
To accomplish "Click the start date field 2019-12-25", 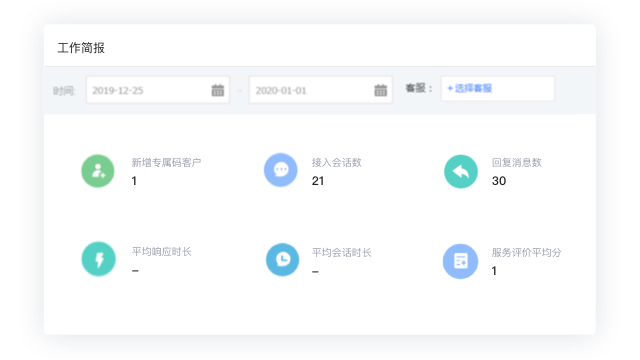I will (x=158, y=90).
